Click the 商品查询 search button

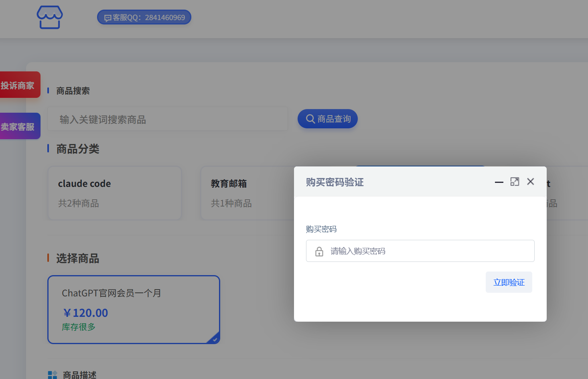click(x=328, y=119)
